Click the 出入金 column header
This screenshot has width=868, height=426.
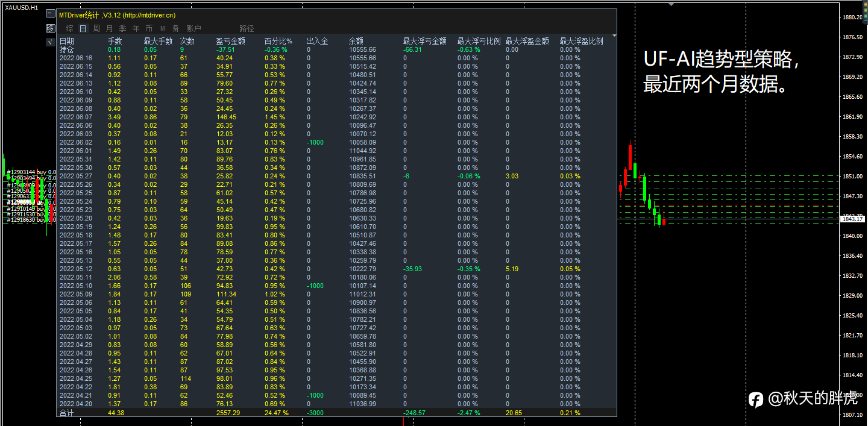tap(317, 41)
